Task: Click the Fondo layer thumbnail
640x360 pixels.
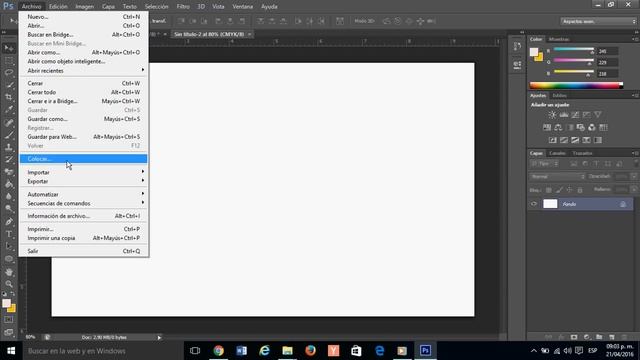Action: (550, 204)
